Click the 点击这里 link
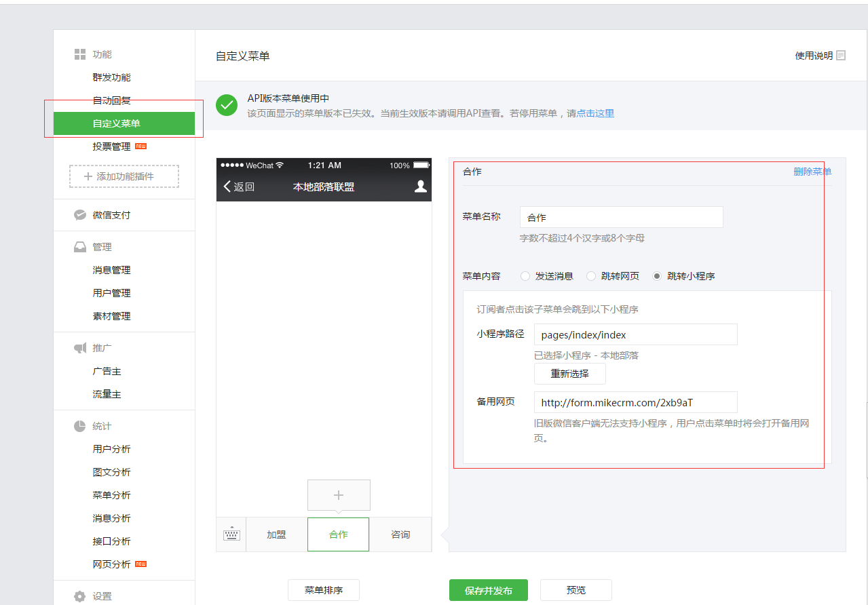The image size is (868, 605). [595, 113]
